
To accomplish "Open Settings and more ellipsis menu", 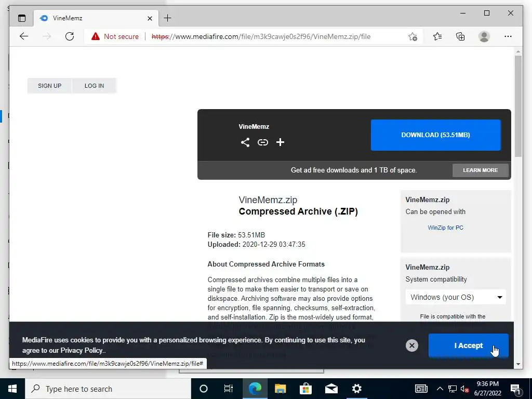I will pos(508,36).
